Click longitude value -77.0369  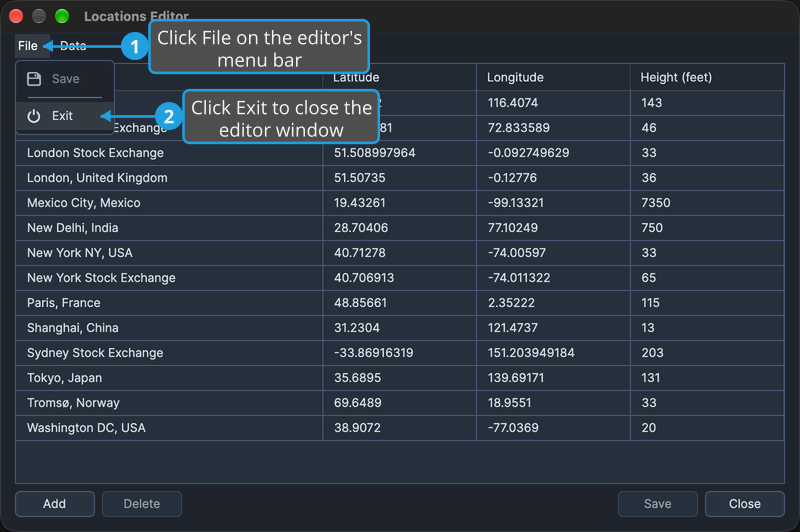click(513, 428)
